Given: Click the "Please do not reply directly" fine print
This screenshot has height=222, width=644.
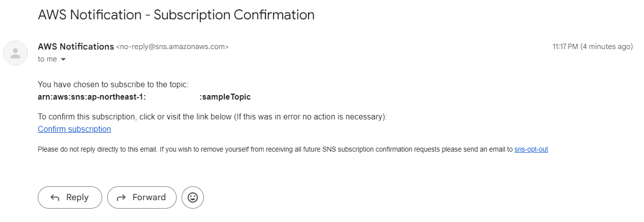Looking at the screenshot, I should 276,149.
